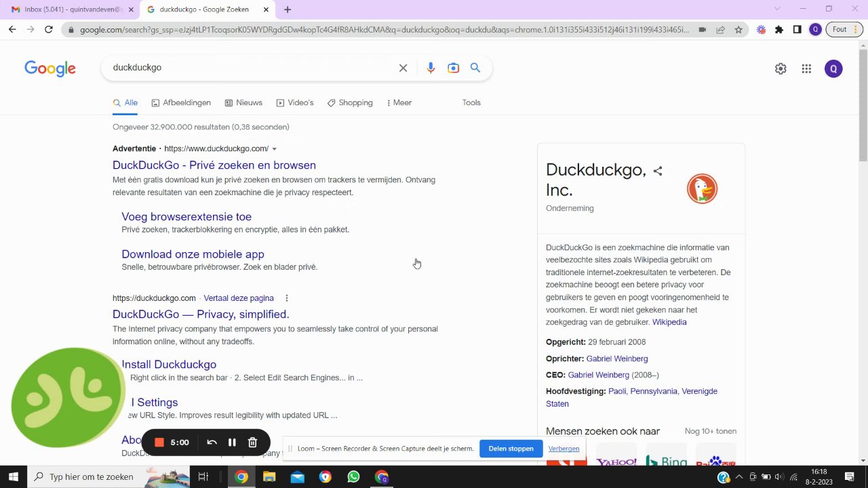This screenshot has height=488, width=868.
Task: Toggle the Chrome side panel
Action: [x=797, y=29]
